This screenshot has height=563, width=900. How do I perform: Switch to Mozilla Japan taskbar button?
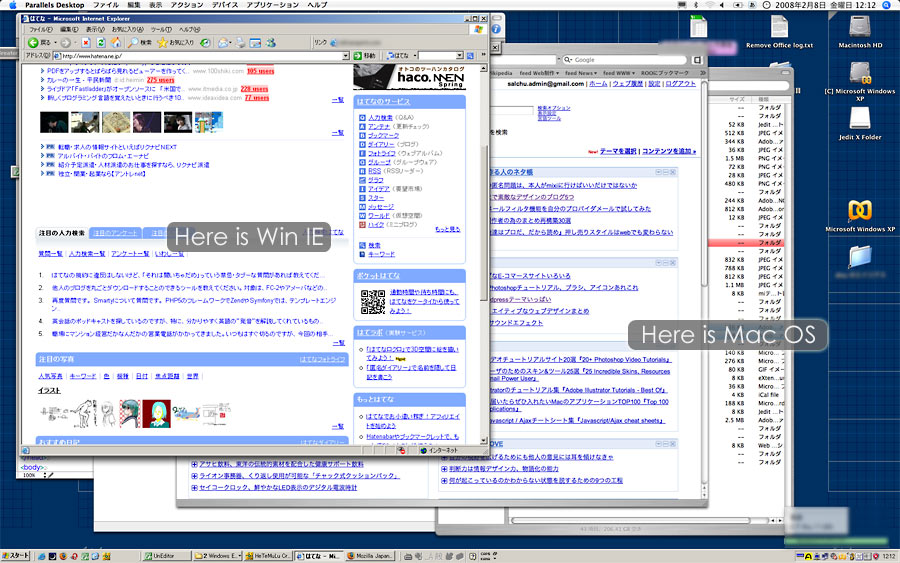point(370,556)
